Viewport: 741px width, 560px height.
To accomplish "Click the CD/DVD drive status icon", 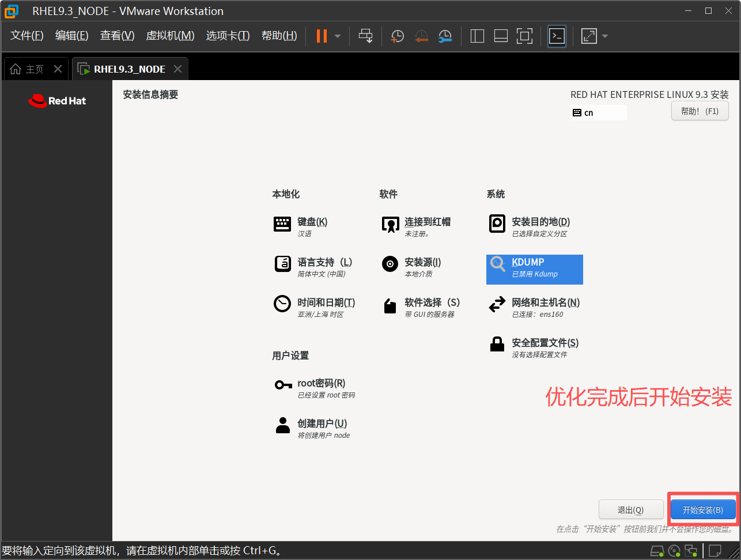I will pyautogui.click(x=674, y=551).
